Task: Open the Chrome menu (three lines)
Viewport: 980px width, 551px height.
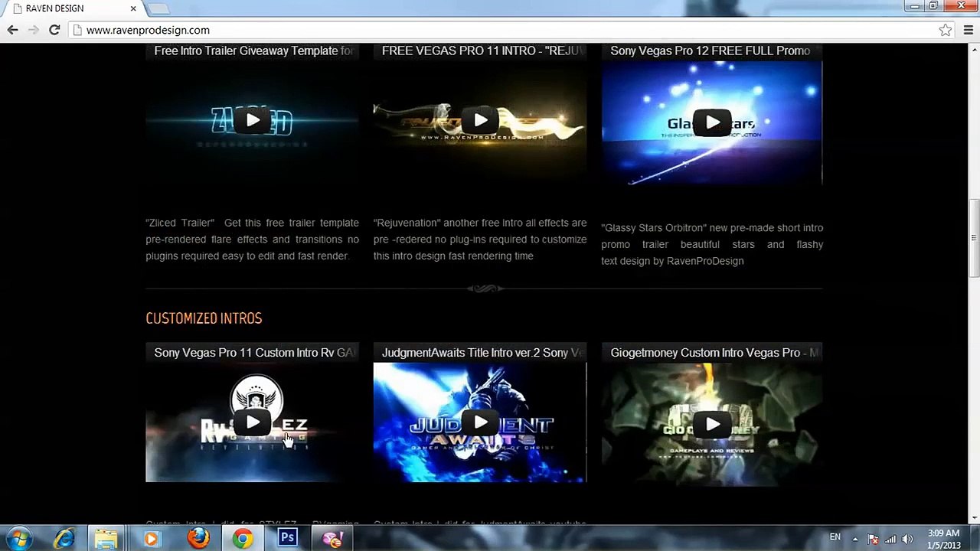Action: 968,30
